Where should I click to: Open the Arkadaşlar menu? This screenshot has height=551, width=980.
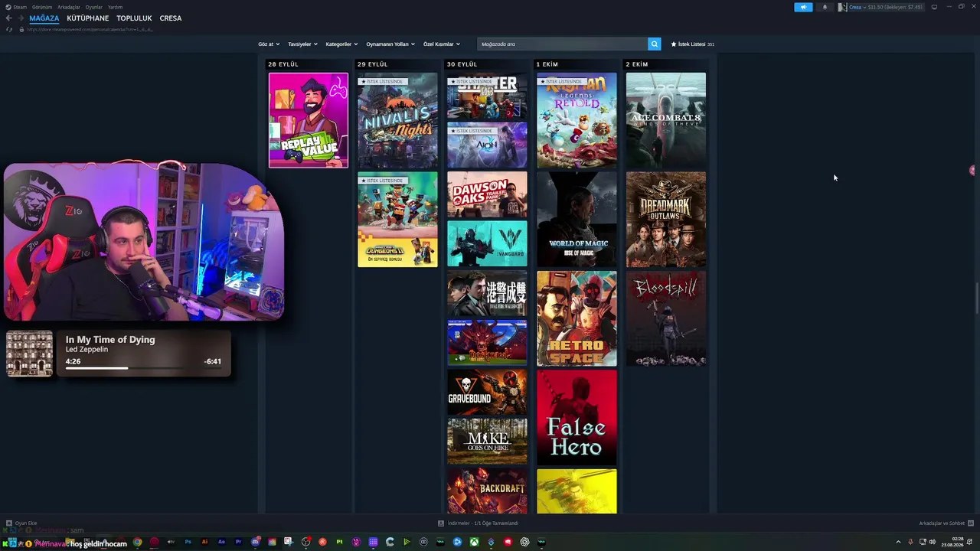[x=69, y=7]
